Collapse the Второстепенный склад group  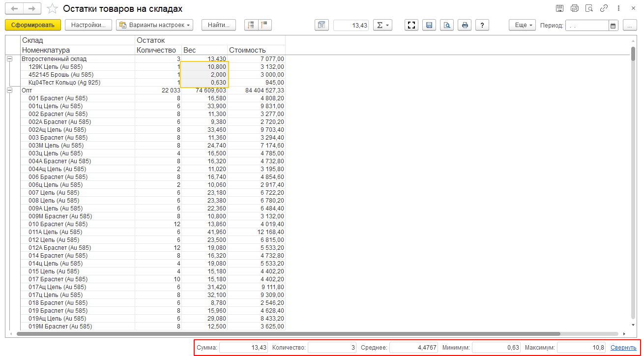pyautogui.click(x=9, y=59)
